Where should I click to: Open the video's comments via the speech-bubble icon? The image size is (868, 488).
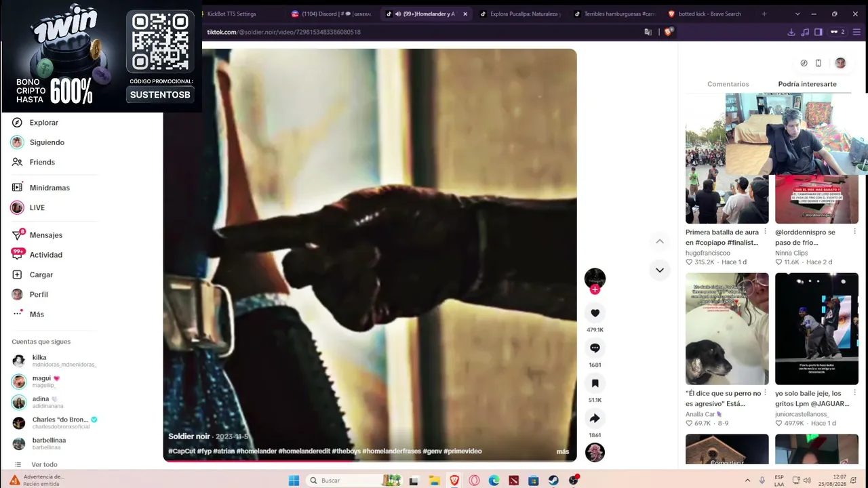tap(595, 348)
